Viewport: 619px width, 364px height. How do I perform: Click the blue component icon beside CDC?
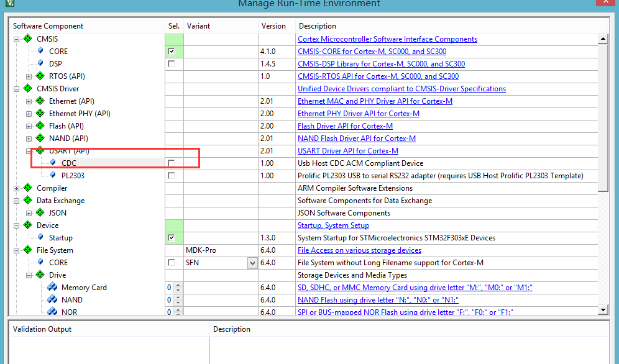click(53, 163)
